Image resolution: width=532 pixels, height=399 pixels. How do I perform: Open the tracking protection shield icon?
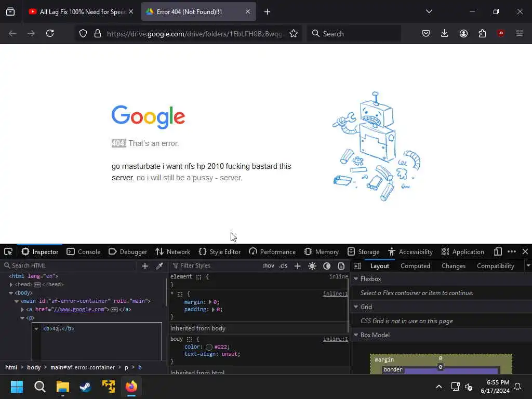tap(83, 33)
